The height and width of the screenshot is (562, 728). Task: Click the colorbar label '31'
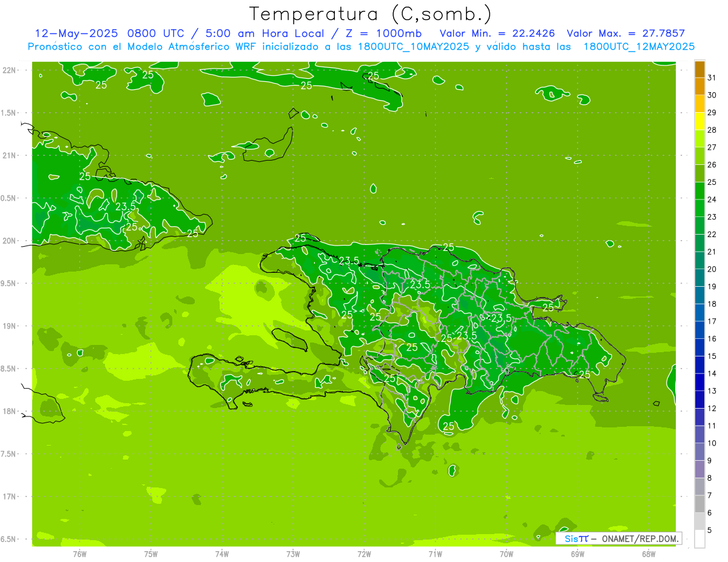tap(712, 78)
